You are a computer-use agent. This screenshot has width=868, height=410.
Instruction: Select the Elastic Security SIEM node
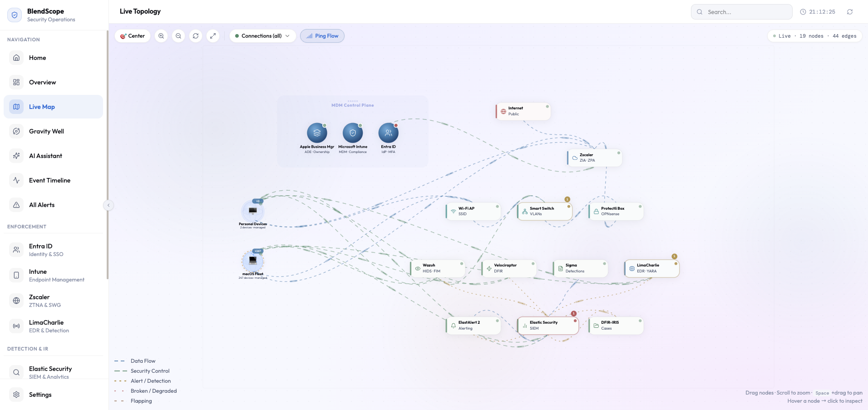pyautogui.click(x=547, y=326)
